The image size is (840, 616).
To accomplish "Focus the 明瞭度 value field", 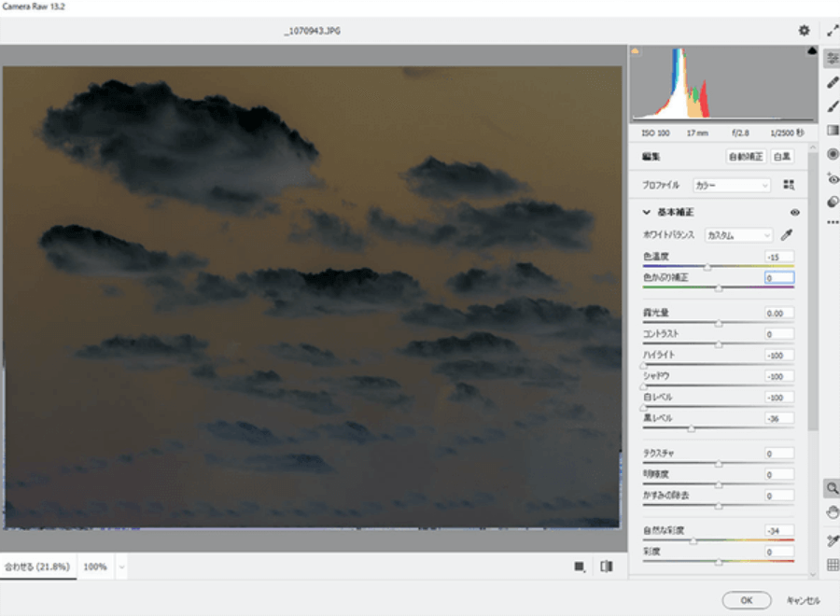I will point(779,475).
